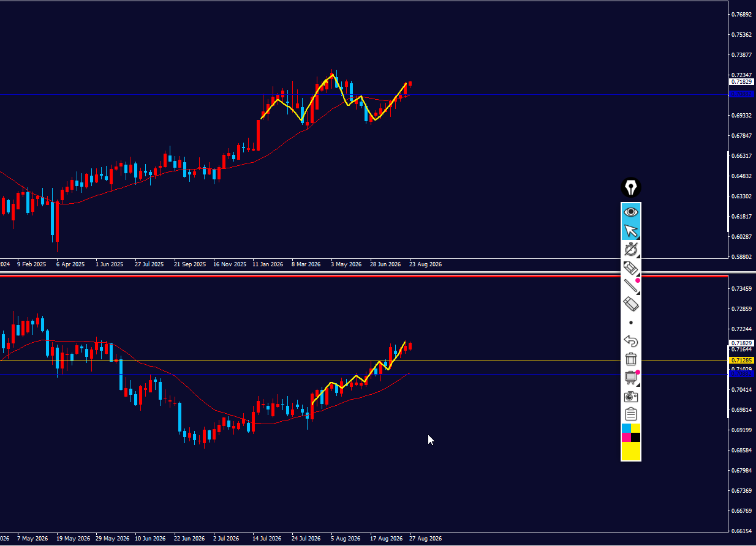Screen dimensions: 756x546
Task: Click the 3 May 2026 date label
Action: (346, 264)
